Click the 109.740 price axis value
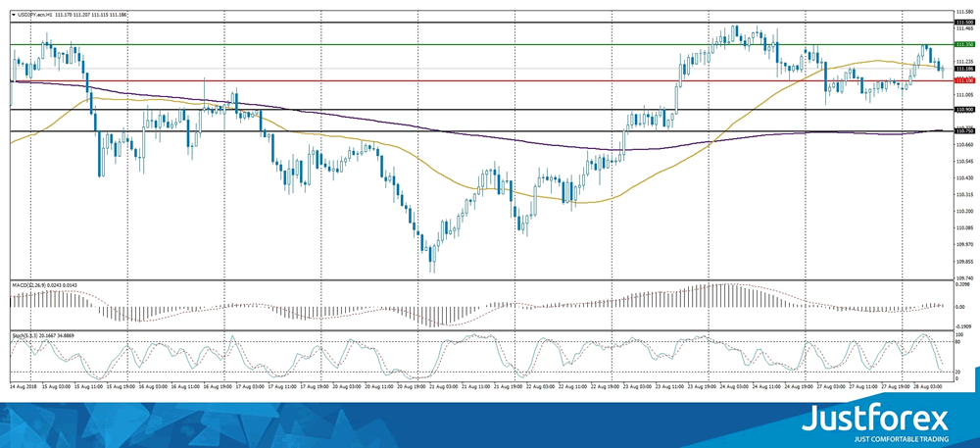The image size is (980, 448). click(x=963, y=278)
